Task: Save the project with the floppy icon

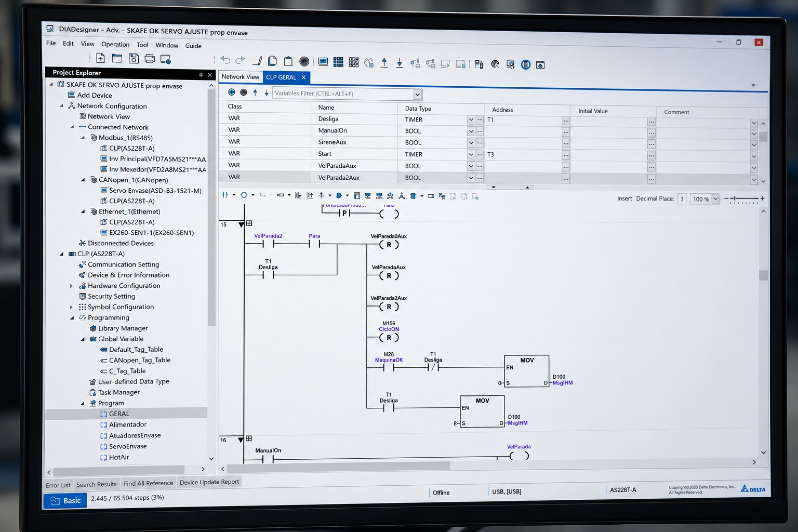Action: [x=134, y=59]
